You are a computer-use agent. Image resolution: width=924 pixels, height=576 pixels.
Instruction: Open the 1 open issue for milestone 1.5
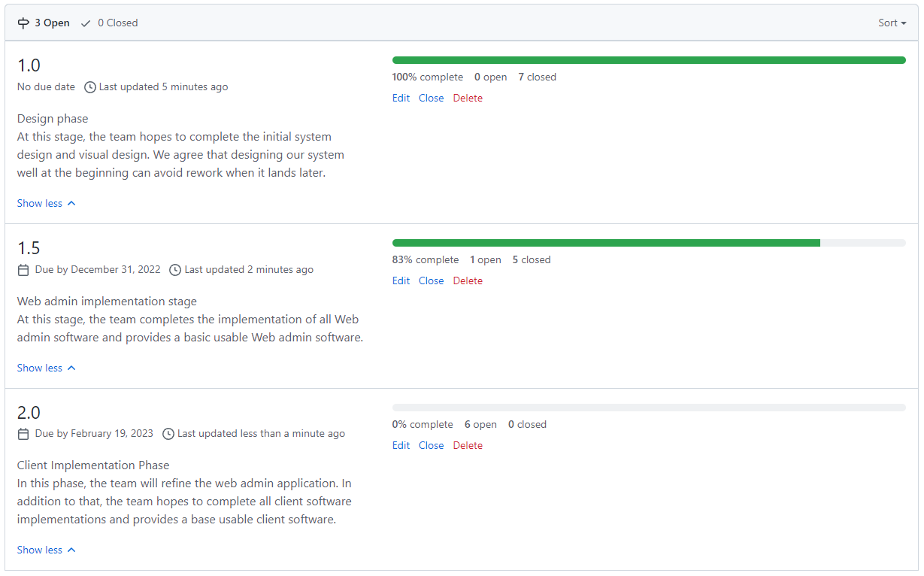click(485, 259)
